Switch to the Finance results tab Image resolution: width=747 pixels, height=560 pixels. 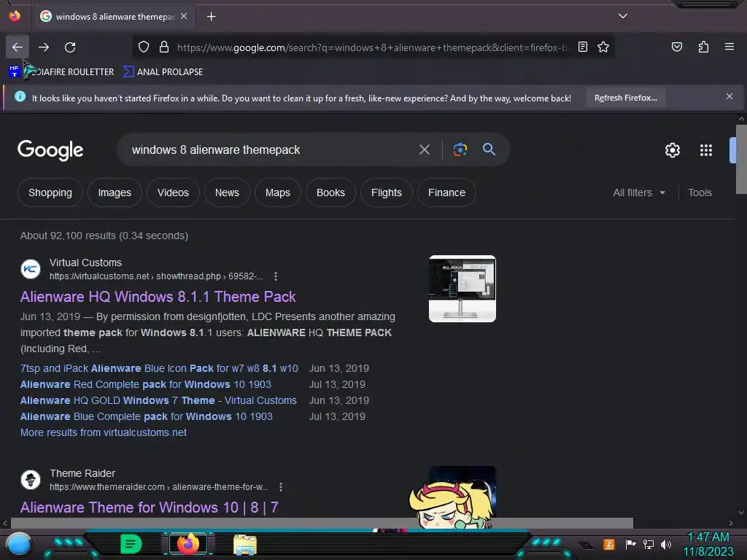(x=446, y=192)
